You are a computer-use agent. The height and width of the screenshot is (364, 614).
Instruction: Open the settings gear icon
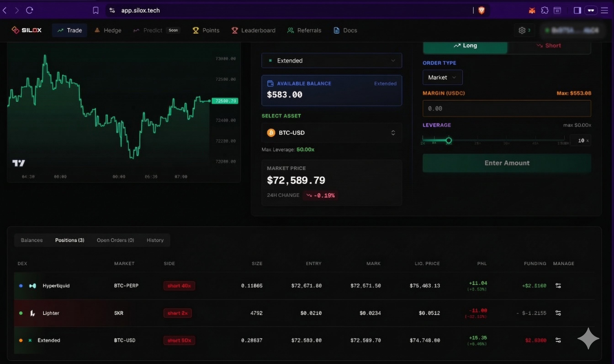pos(522,30)
